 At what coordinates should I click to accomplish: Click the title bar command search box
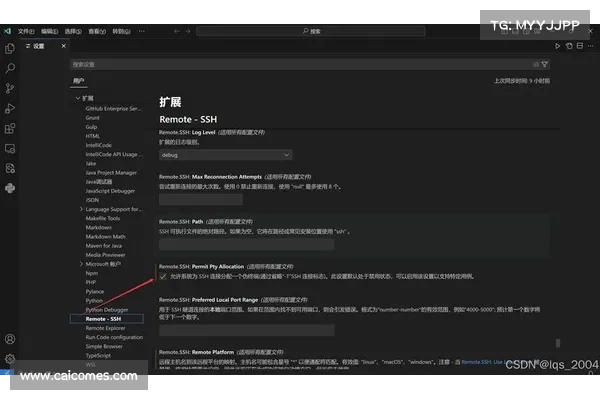point(311,31)
